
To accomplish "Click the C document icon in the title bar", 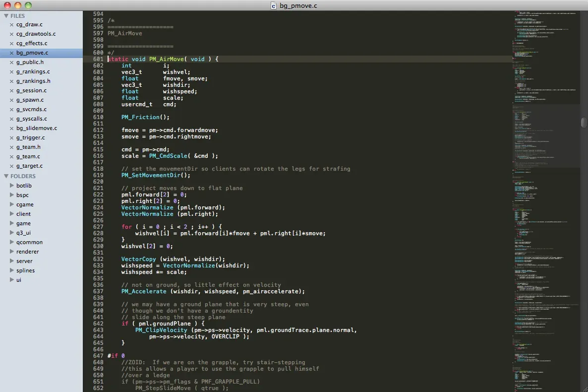I will tap(273, 5).
